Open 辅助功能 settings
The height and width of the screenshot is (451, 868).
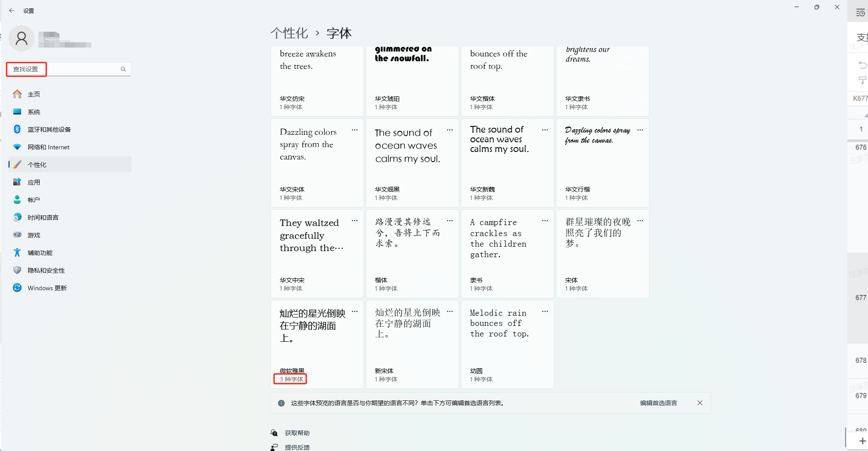[x=70, y=253]
